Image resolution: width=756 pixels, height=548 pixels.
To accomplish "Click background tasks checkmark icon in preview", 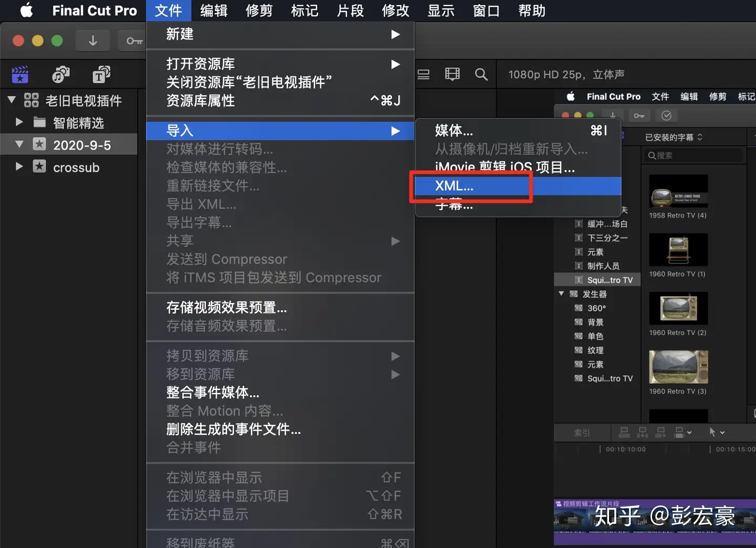I will pos(666,115).
